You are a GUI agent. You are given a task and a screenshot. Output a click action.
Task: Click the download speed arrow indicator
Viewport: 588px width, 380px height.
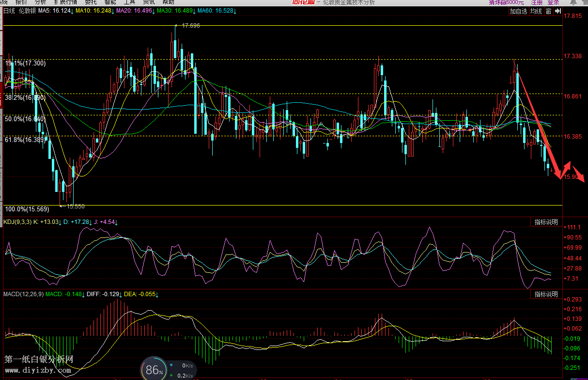coord(171,375)
